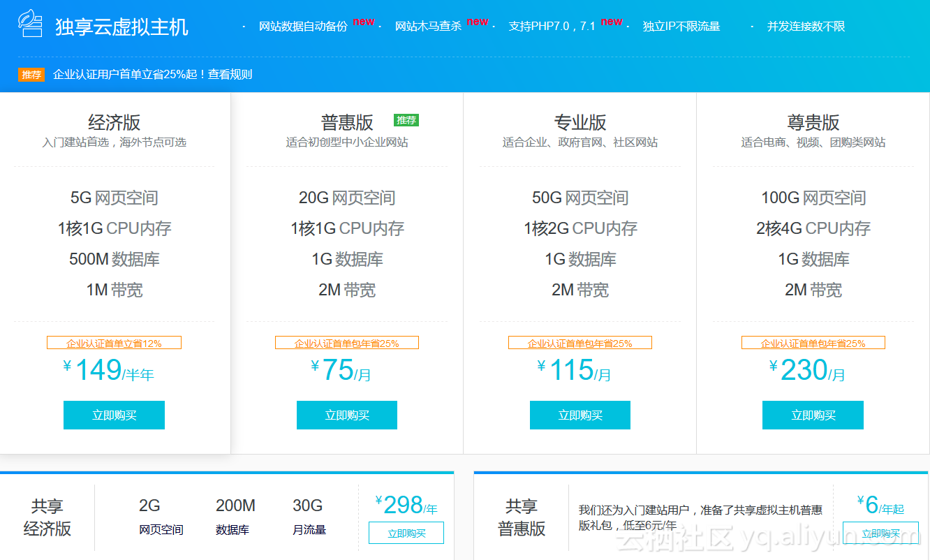Click 尊贵版's 企业认证首单包年省25% tag
Viewport: 930px width, 560px height.
pyautogui.click(x=813, y=343)
